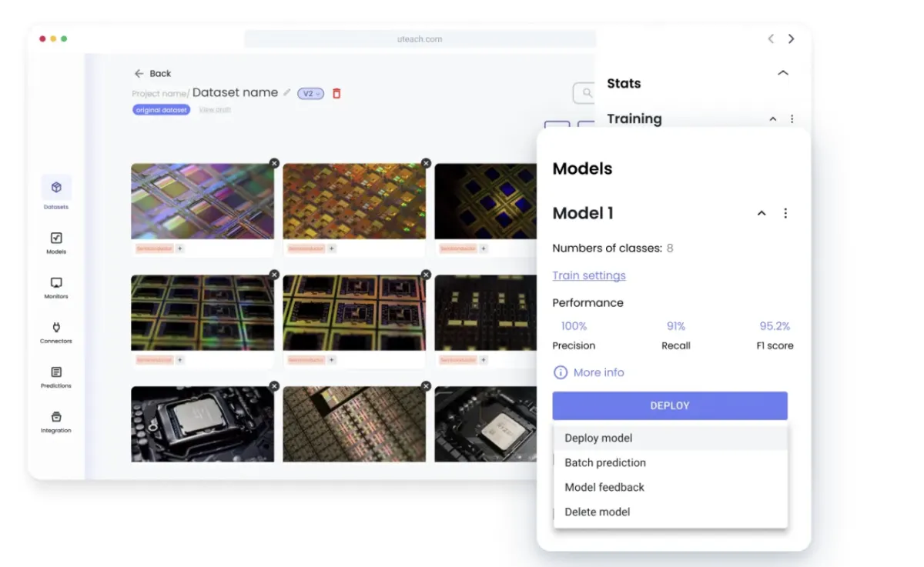924x567 pixels.
Task: Collapse the Training section chevron
Action: pyautogui.click(x=773, y=119)
